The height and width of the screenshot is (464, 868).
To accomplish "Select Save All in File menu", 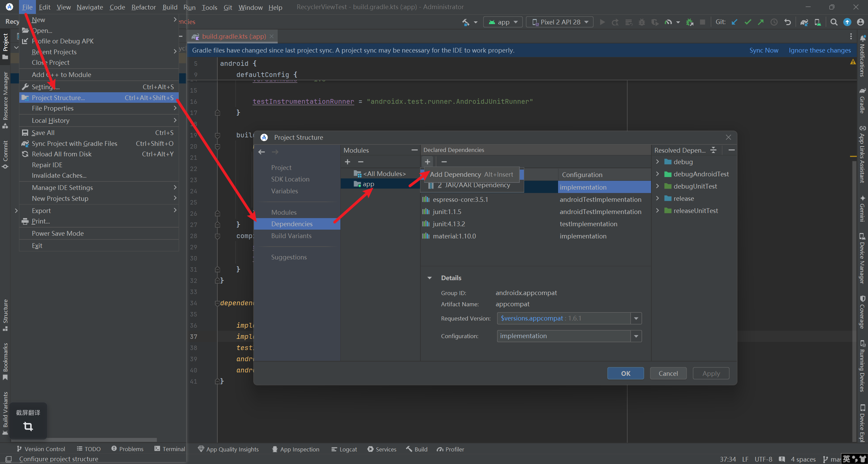I will coord(99,133).
